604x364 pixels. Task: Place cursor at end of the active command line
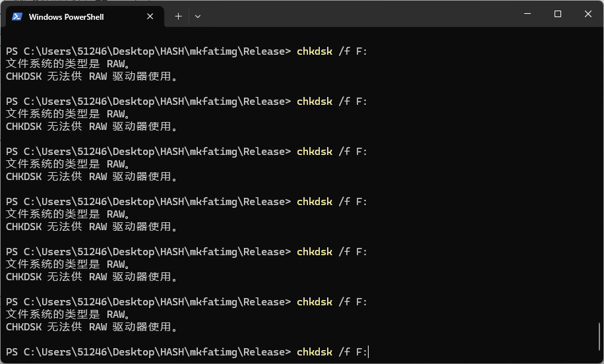[x=368, y=352]
